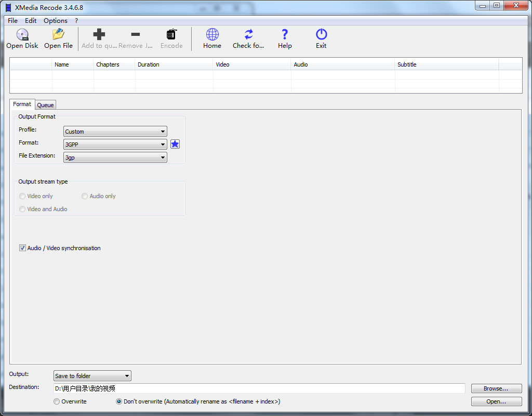
Task: Toggle Audio / Video synchronisation checkbox
Action: click(x=22, y=248)
